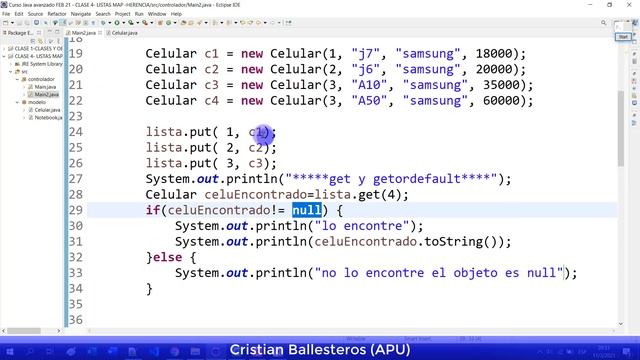Toggle Link with Editor in Package Explorer
This screenshot has height=360, width=640.
(x=40, y=41)
